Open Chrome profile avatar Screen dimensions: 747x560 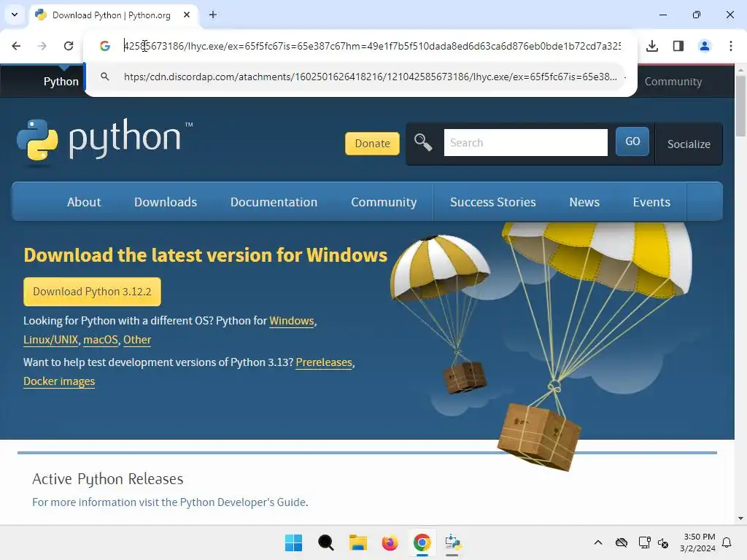pyautogui.click(x=705, y=46)
